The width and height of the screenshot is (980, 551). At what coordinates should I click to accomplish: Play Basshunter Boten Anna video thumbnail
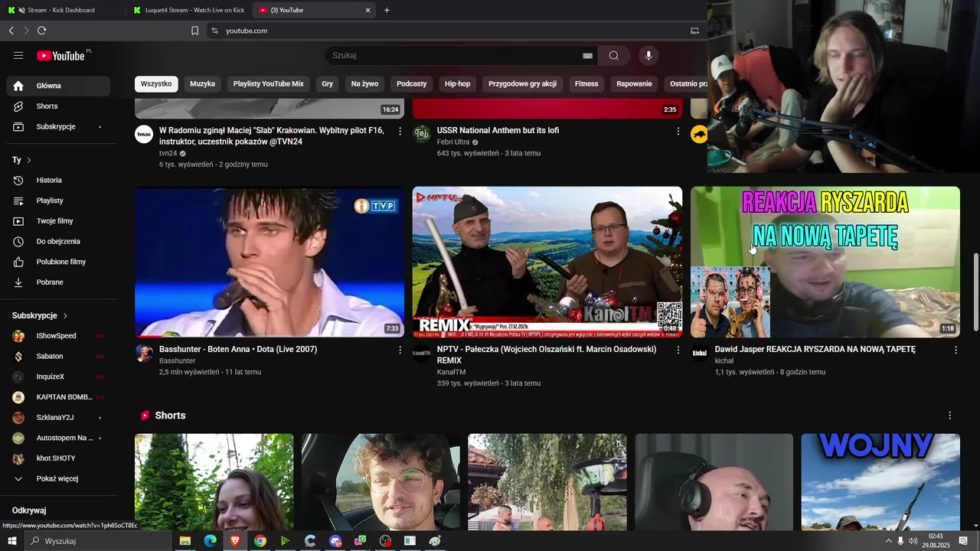269,262
